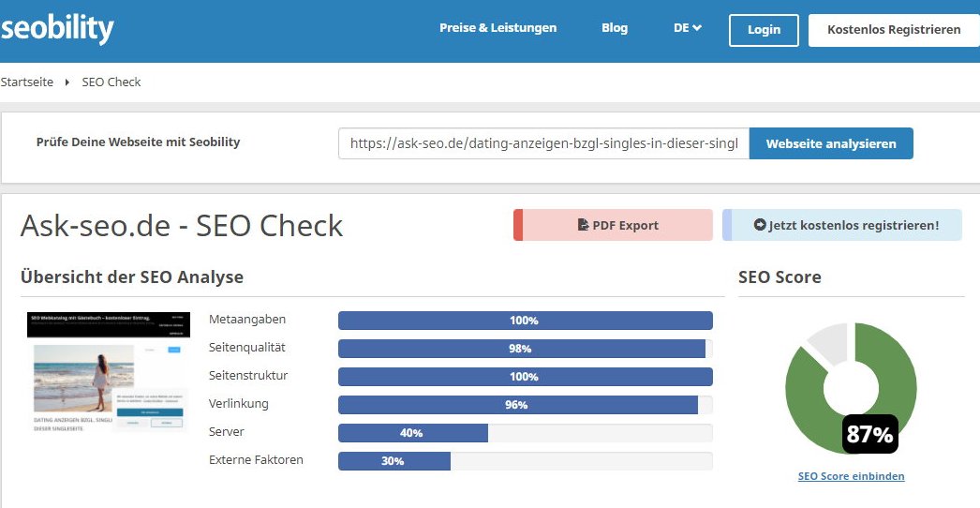Click the Verlinkung label
The image size is (980, 508).
238,404
